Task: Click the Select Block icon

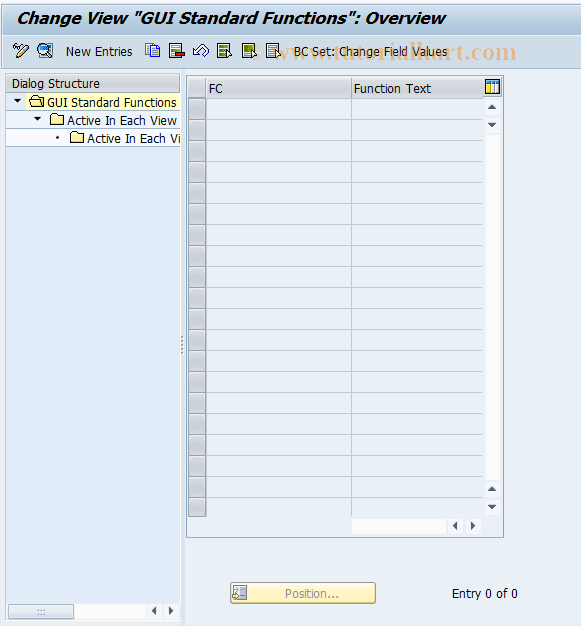Action: click(x=249, y=51)
